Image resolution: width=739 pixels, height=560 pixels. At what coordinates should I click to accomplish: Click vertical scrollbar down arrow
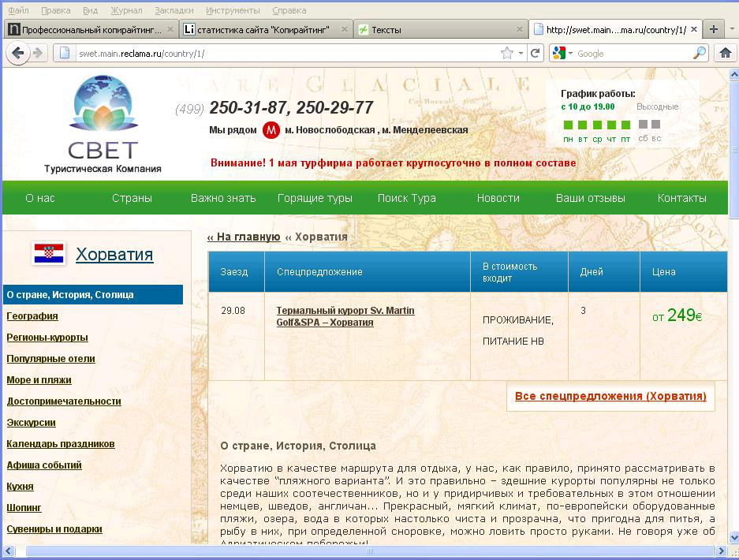(x=733, y=537)
